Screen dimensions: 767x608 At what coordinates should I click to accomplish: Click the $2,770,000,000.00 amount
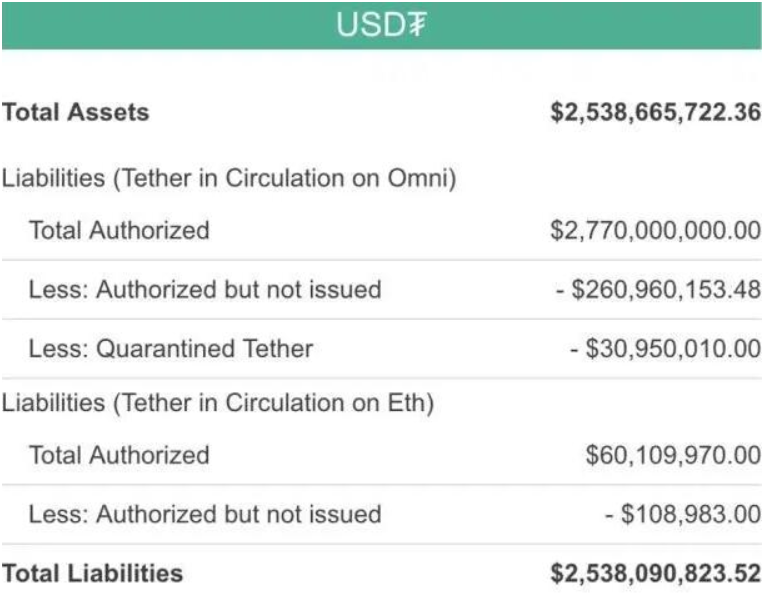656,230
